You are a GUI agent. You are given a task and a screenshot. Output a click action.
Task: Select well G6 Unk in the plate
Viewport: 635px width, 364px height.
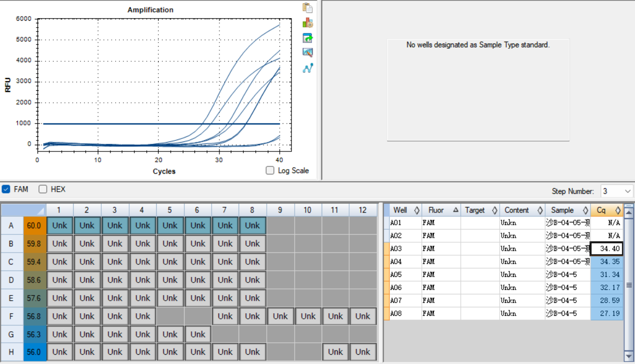(198, 334)
